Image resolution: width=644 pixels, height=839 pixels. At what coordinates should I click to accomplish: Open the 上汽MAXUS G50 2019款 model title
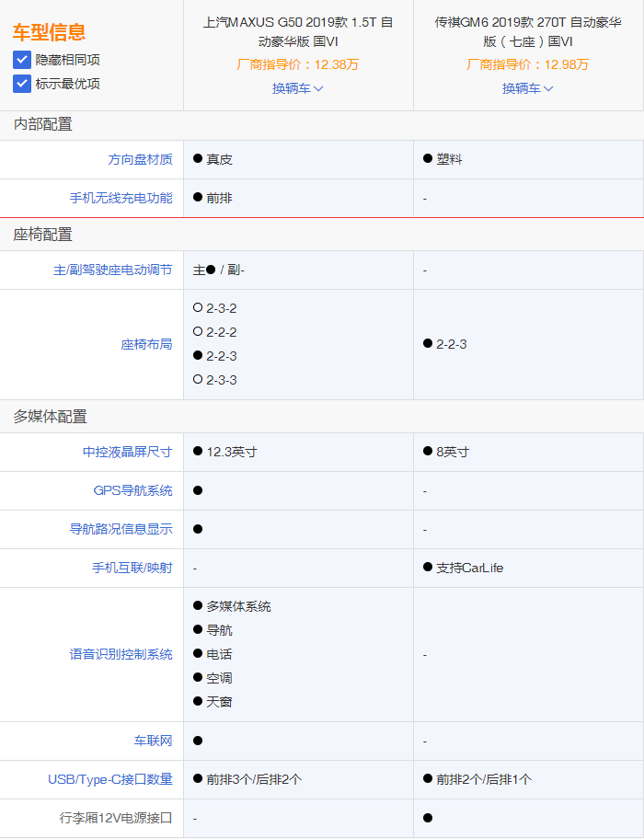point(298,32)
